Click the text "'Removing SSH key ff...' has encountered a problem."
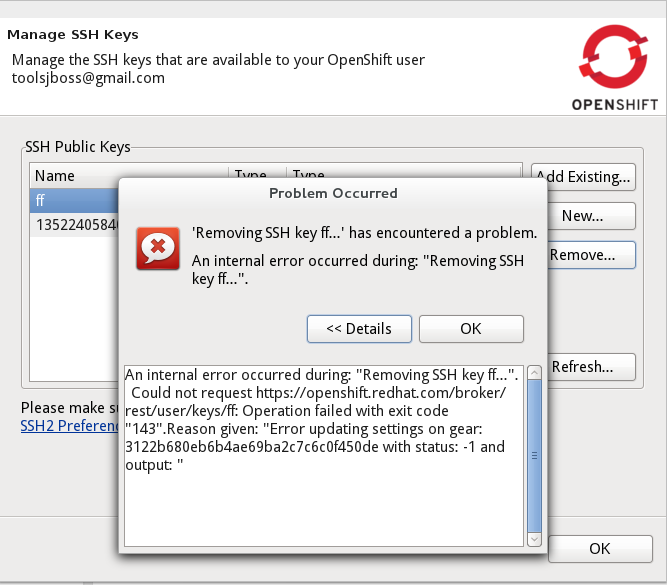 365,233
